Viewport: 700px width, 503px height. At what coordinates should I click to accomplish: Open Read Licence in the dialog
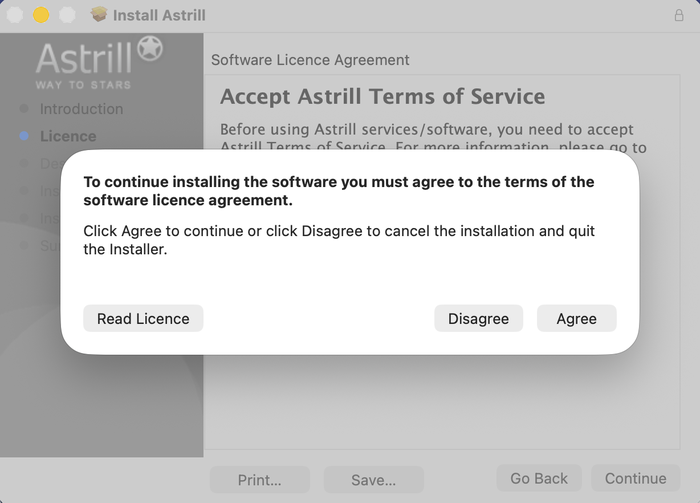143,318
